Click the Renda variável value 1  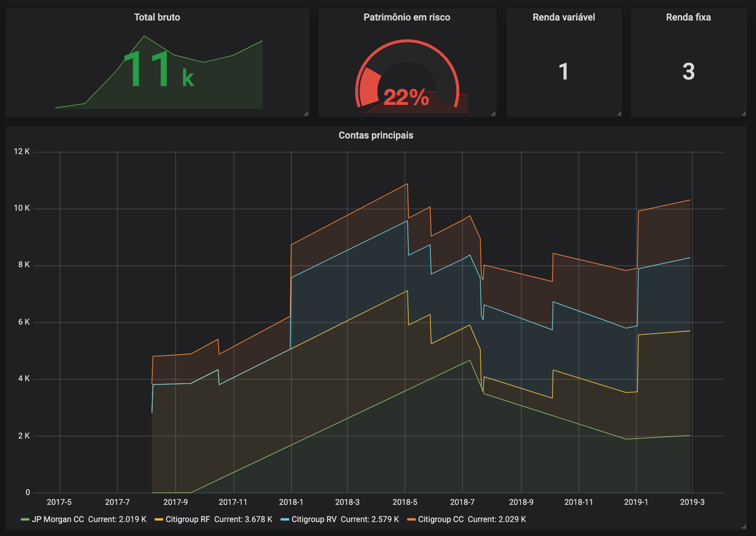tap(564, 71)
